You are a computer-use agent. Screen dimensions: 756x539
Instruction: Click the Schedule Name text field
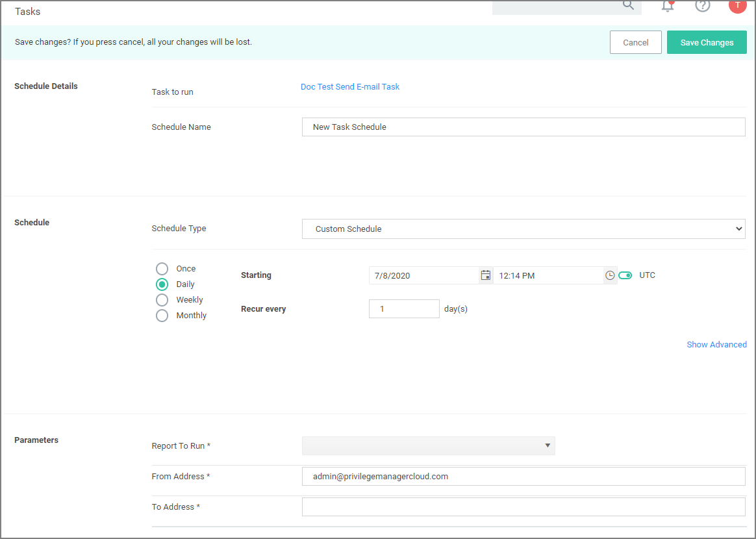[523, 127]
